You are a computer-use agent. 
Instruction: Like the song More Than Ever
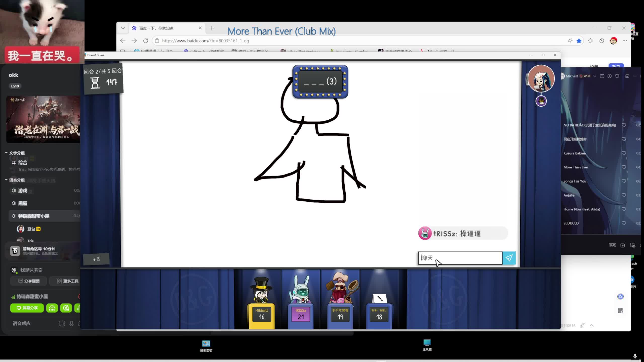click(624, 167)
